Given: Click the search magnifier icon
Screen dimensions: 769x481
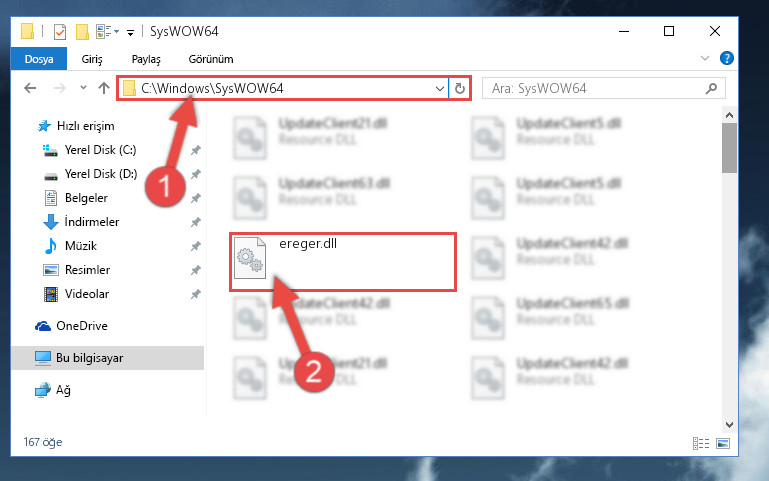Looking at the screenshot, I should [711, 88].
